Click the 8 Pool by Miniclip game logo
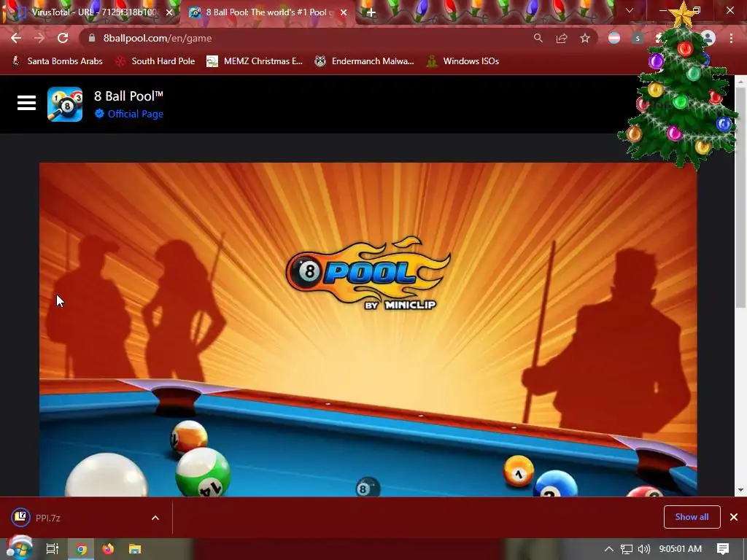 (368, 274)
